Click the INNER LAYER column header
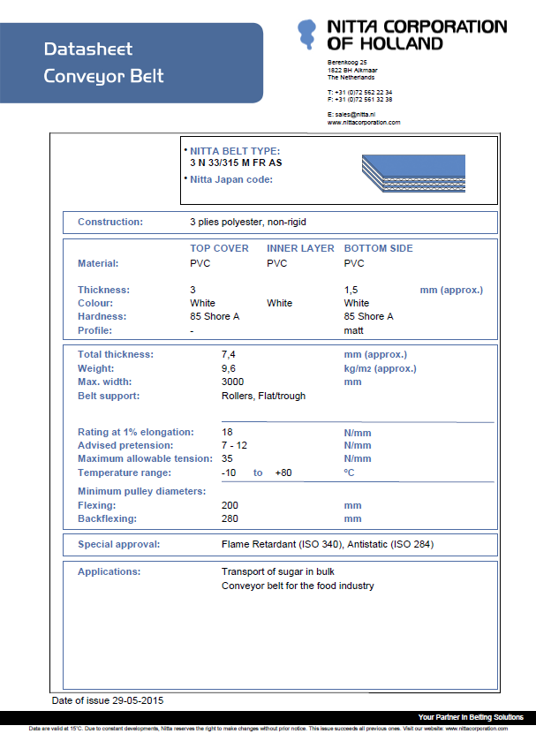The height and width of the screenshot is (756, 536). (300, 248)
